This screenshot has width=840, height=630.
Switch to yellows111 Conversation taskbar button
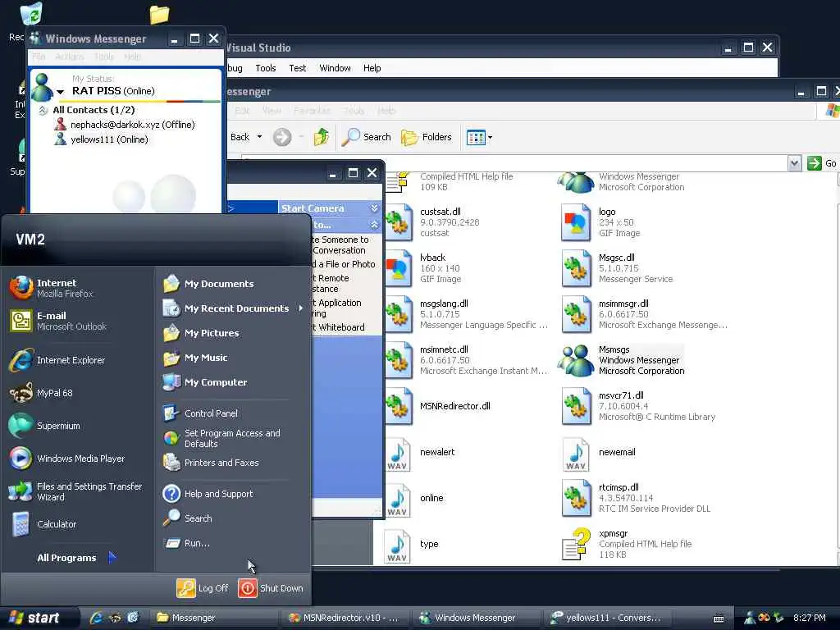[608, 618]
